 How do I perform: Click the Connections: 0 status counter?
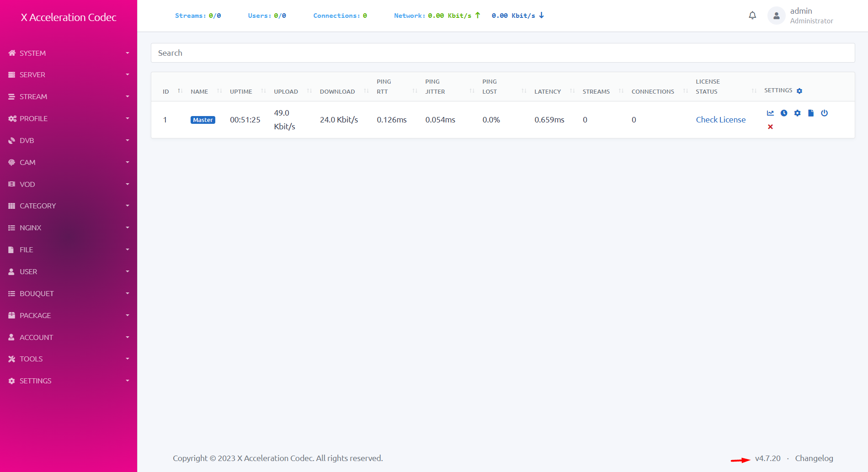click(x=340, y=16)
